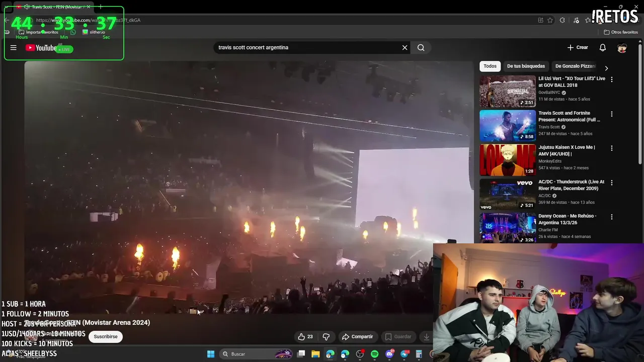Image resolution: width=644 pixels, height=362 pixels.
Task: Go to the YouTube home logo
Action: click(x=41, y=48)
